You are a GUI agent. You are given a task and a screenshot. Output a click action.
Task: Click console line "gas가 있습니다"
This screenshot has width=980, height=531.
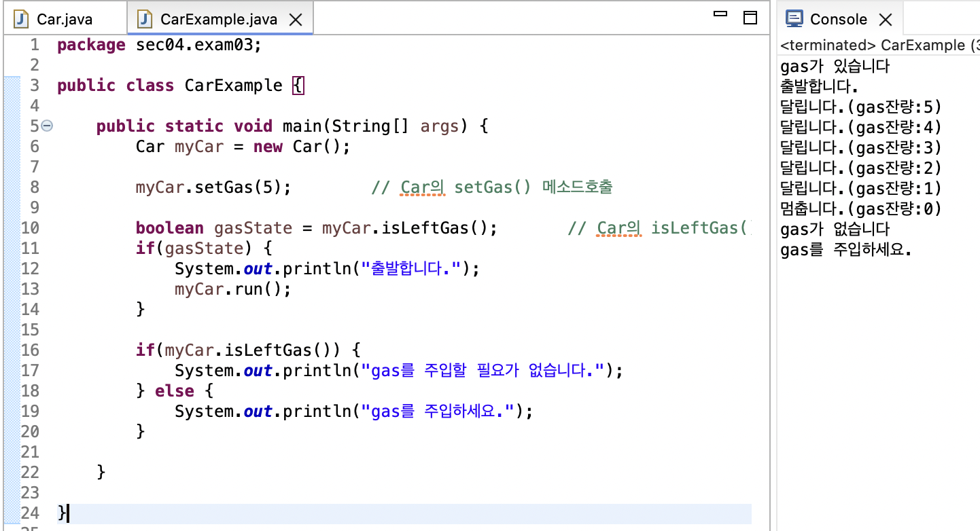[835, 67]
